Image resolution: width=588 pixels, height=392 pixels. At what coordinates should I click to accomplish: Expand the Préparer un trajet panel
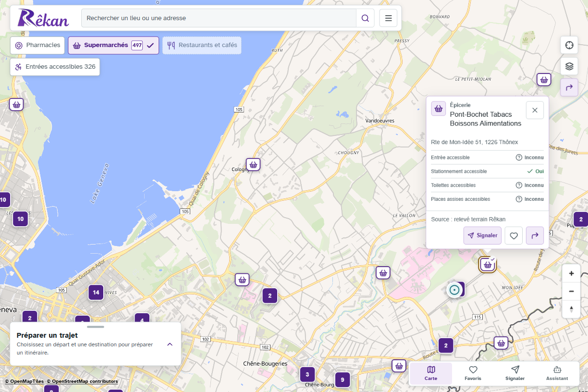[170, 344]
